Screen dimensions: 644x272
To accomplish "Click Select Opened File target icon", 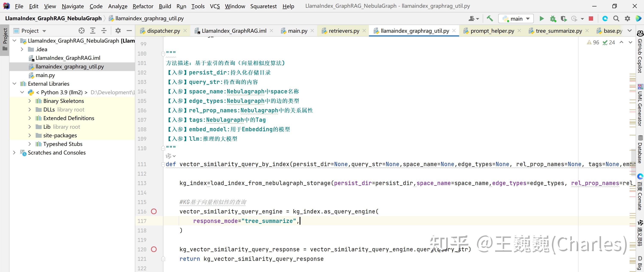I will coord(82,31).
